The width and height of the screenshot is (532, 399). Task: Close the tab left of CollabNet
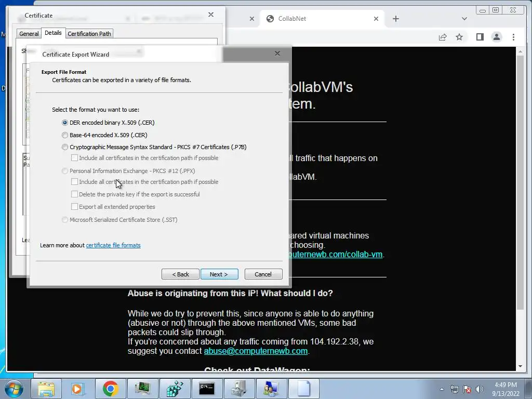tap(252, 19)
